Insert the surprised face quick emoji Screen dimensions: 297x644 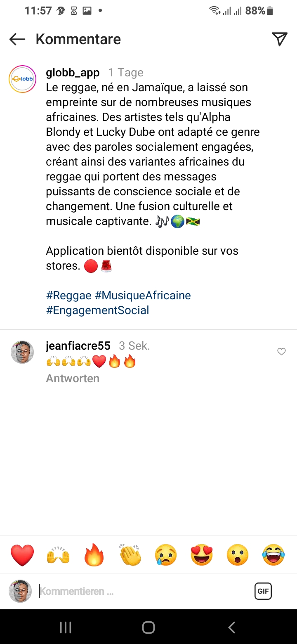[x=238, y=555]
